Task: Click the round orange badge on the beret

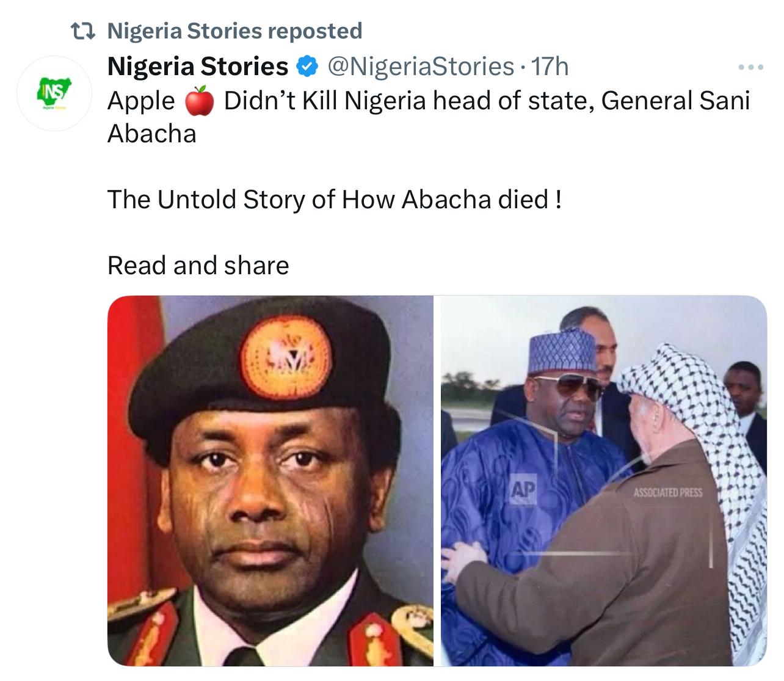Action: pyautogui.click(x=286, y=355)
